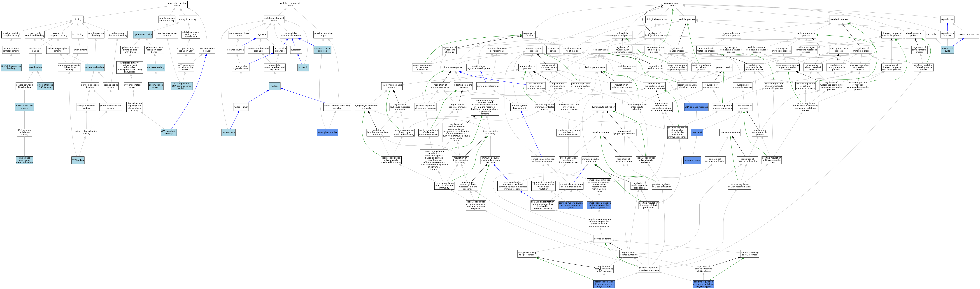
Task: Click the 'mismatched DNA binding' node
Action: [x=24, y=107]
